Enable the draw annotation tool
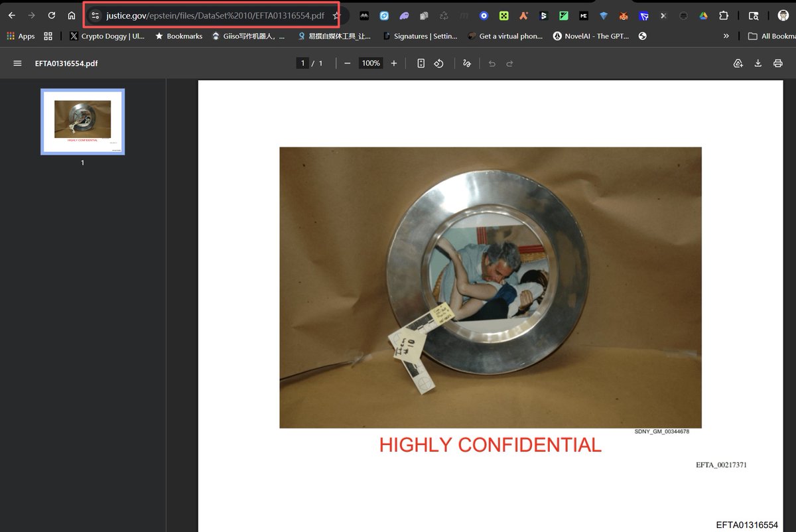The image size is (796, 532). [467, 64]
